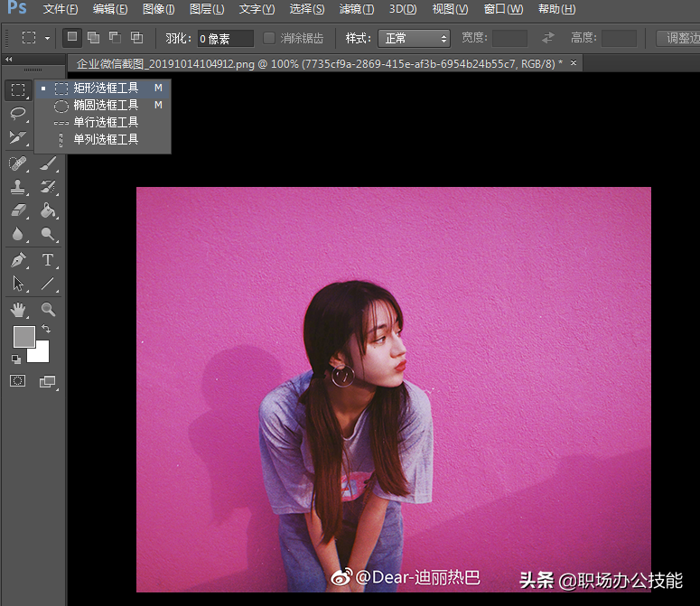The image size is (700, 606).
Task: Click the 调整边缘 refine edge button
Action: point(678,38)
